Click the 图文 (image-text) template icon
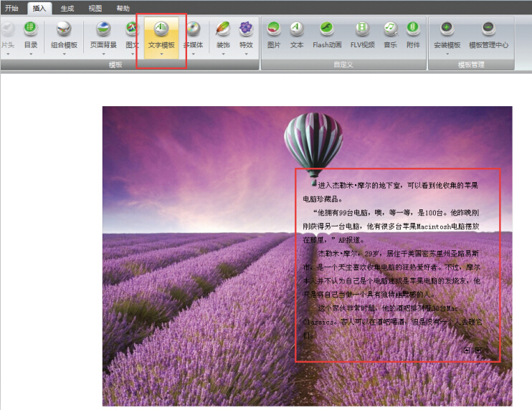 pos(132,29)
